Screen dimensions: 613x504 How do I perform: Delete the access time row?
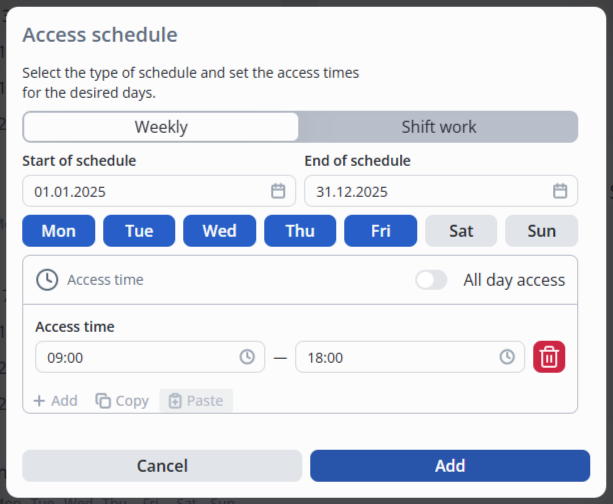point(549,357)
